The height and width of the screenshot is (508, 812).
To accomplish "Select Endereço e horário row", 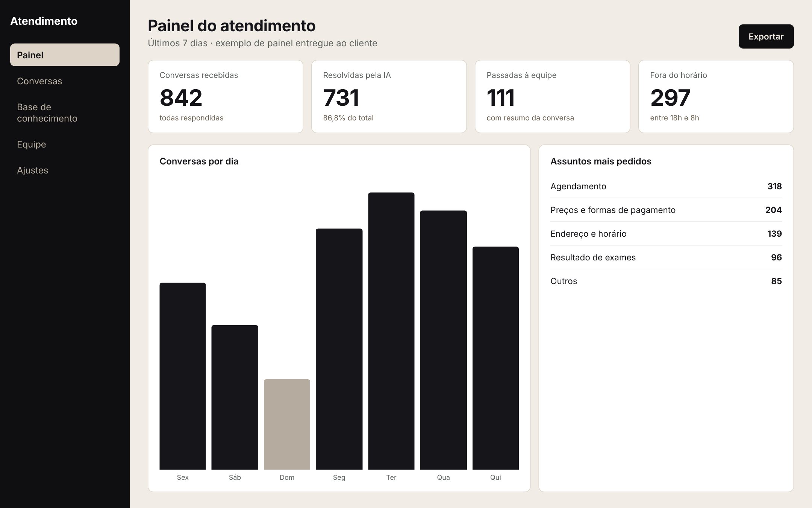I will tap(666, 234).
